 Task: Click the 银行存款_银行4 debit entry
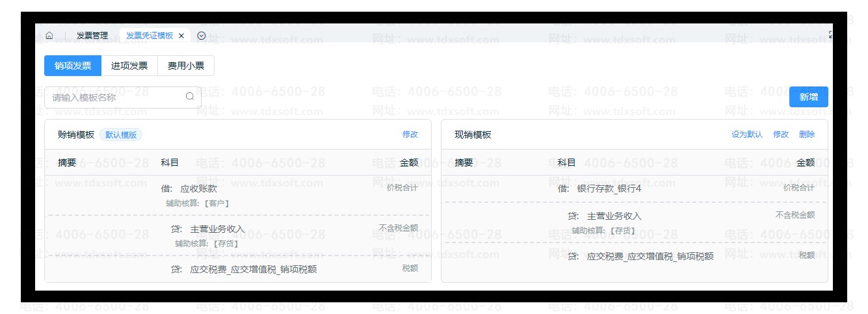click(x=609, y=189)
